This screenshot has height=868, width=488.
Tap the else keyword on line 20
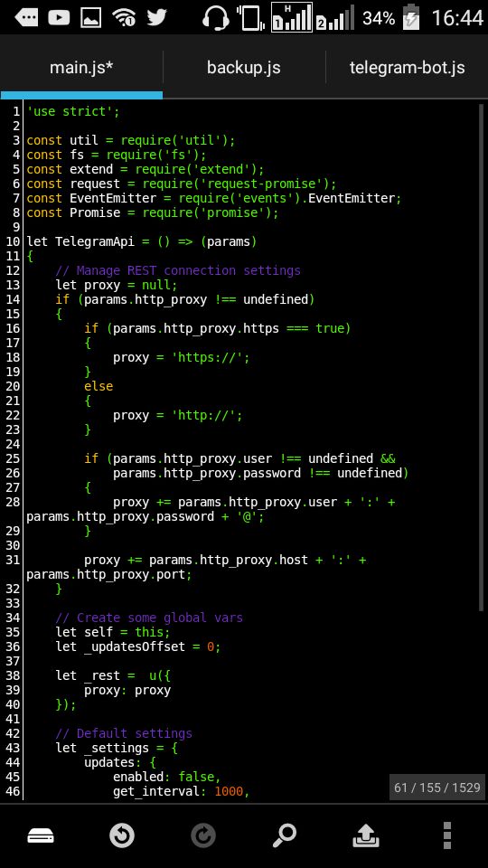pos(99,386)
